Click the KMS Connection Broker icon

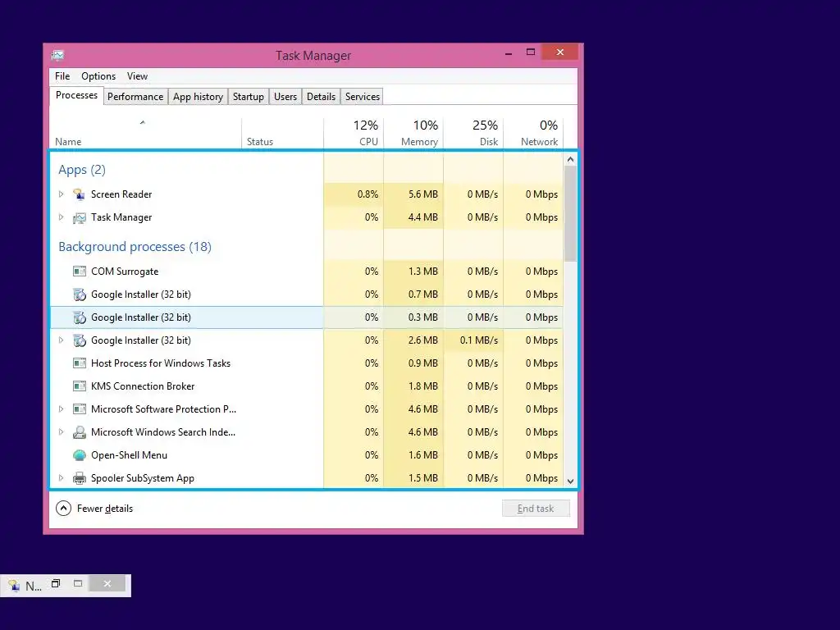pos(80,386)
